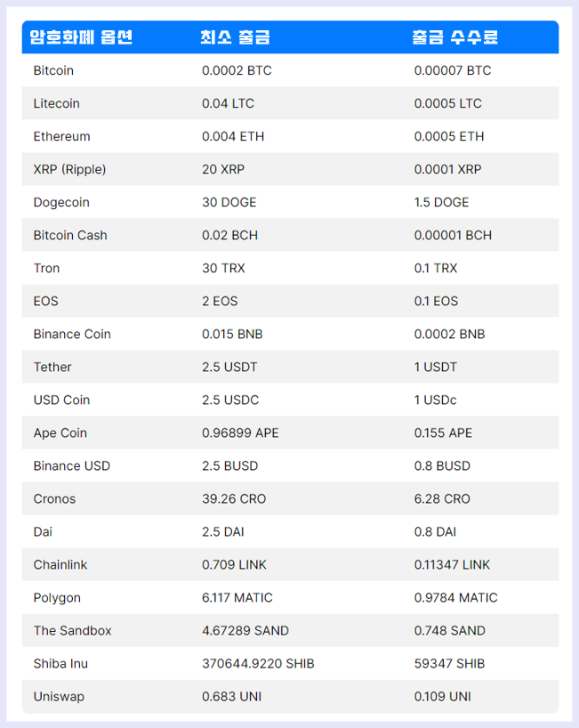
Task: Click the 암호화폐 옵션 column header
Action: coord(81,37)
